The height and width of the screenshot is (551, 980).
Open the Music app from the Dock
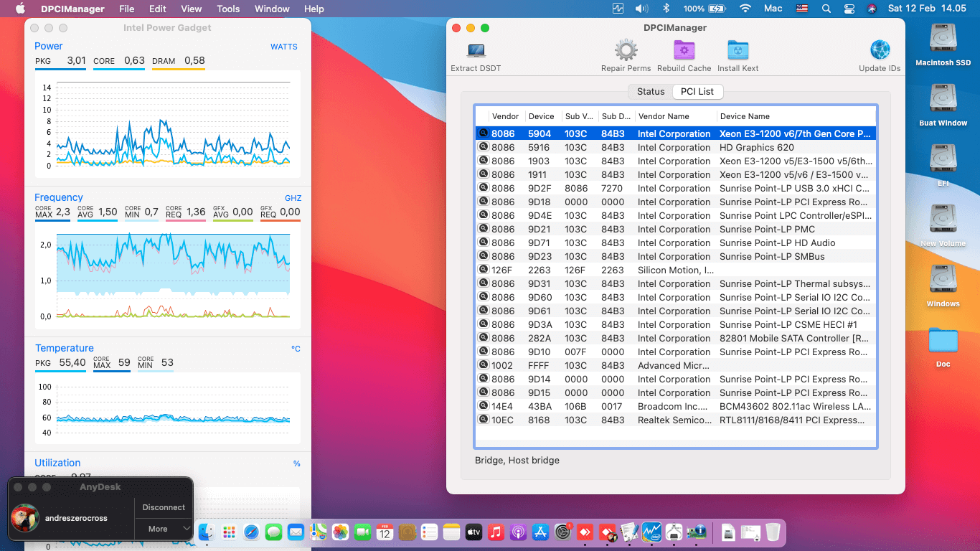[496, 532]
